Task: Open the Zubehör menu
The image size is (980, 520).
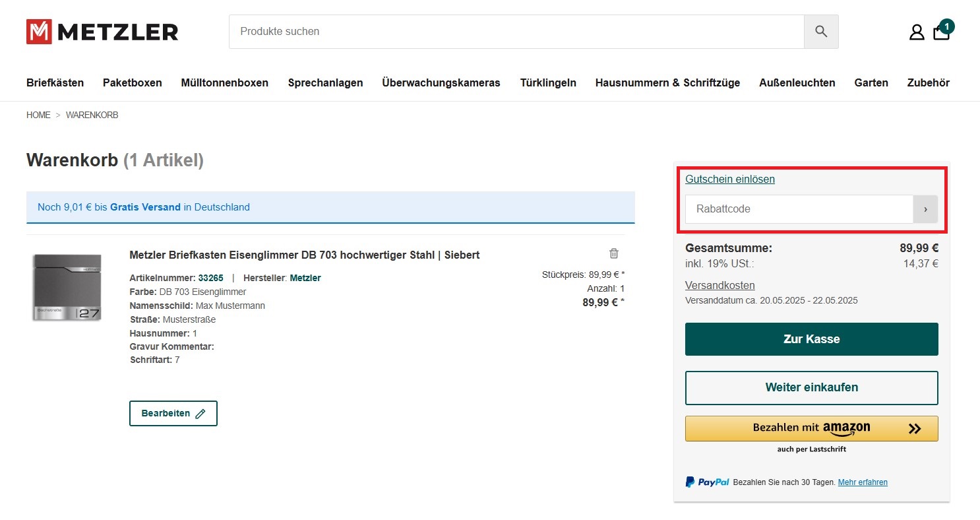Action: tap(929, 83)
